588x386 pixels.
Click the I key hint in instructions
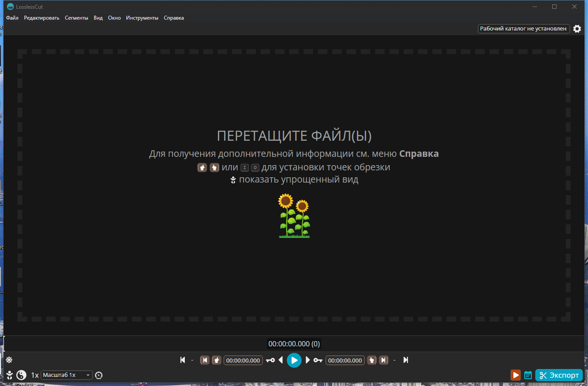tap(245, 168)
